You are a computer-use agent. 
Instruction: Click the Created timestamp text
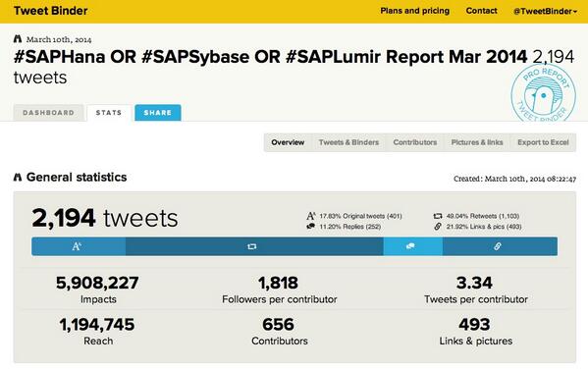point(515,179)
